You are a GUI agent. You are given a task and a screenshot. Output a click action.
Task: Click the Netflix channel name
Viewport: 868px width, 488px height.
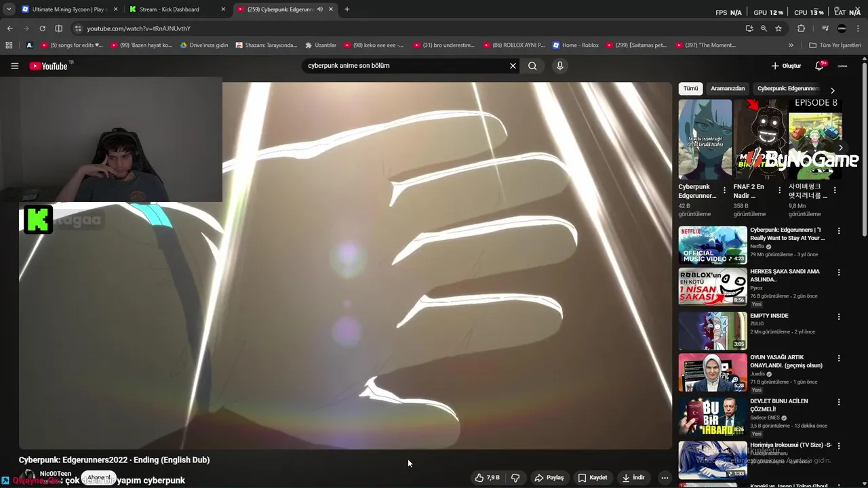coord(757,247)
